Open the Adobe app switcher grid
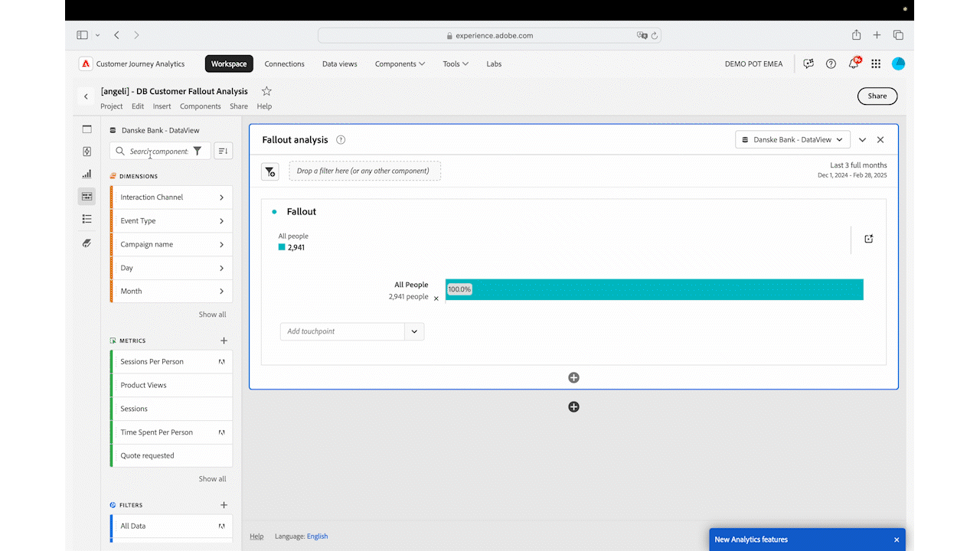The image size is (980, 551). [x=876, y=64]
